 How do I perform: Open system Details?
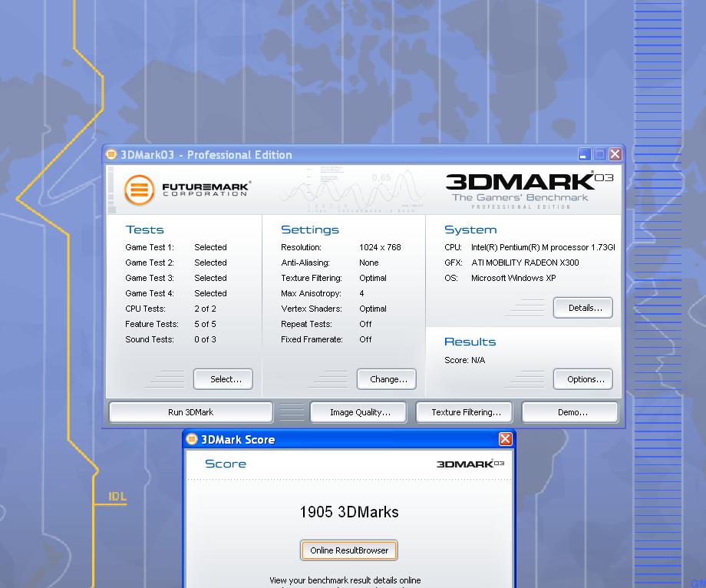583,308
